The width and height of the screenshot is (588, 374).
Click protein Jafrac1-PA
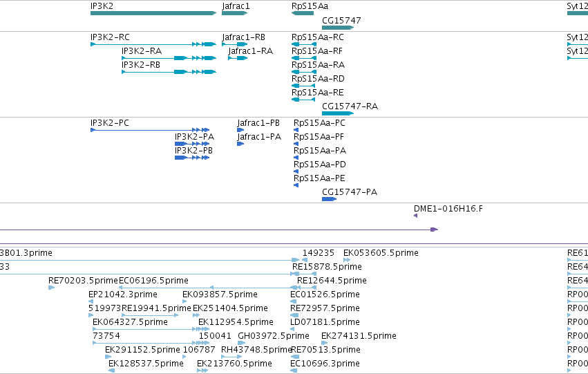point(240,144)
